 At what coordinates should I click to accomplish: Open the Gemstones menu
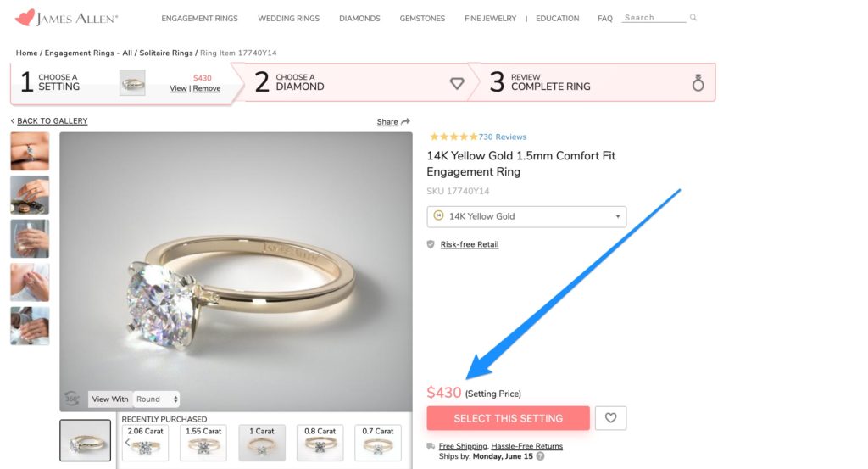coord(422,18)
